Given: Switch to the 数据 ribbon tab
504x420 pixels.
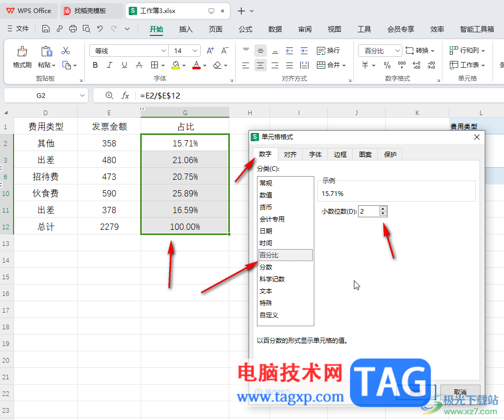Looking at the screenshot, I should pos(275,29).
